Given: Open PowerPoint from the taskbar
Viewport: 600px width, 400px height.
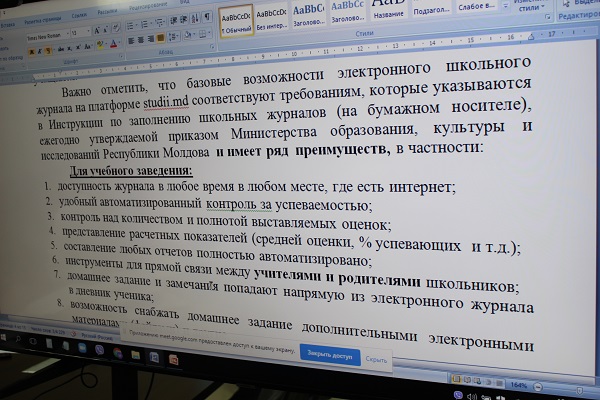Looking at the screenshot, I should 174,360.
